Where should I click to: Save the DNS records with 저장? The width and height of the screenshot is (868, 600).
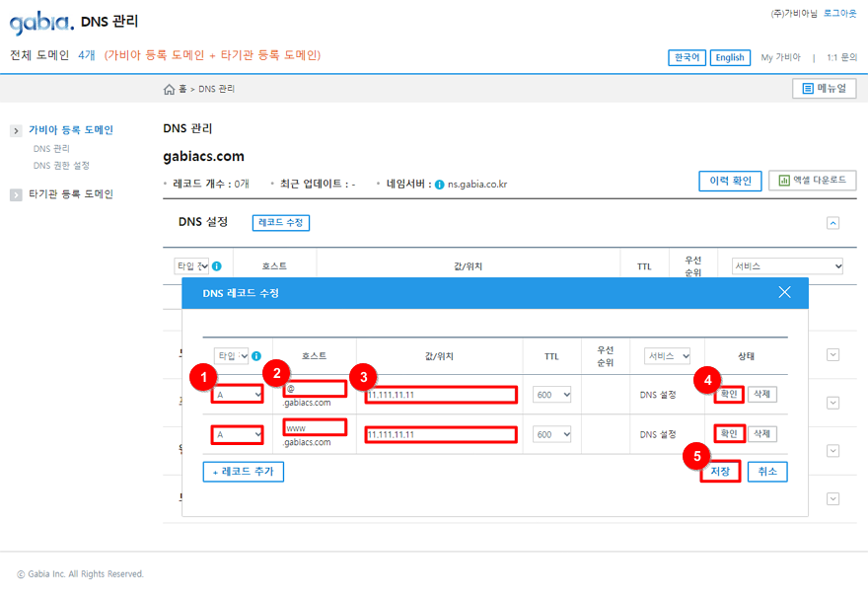pyautogui.click(x=720, y=472)
